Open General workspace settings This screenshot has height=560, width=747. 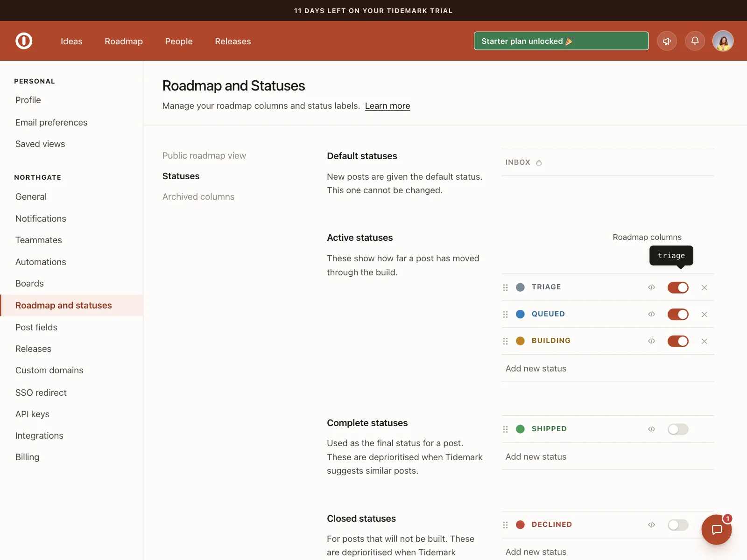click(31, 197)
